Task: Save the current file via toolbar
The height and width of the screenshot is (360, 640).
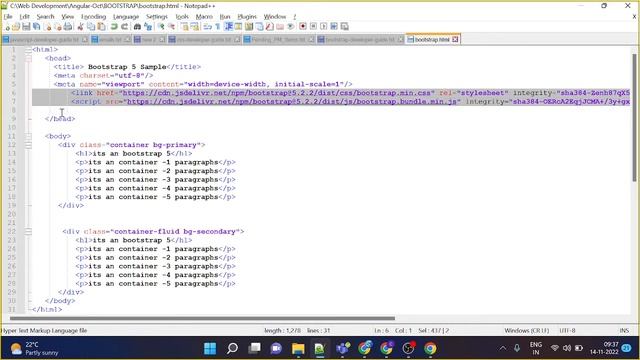Action: click(x=26, y=27)
